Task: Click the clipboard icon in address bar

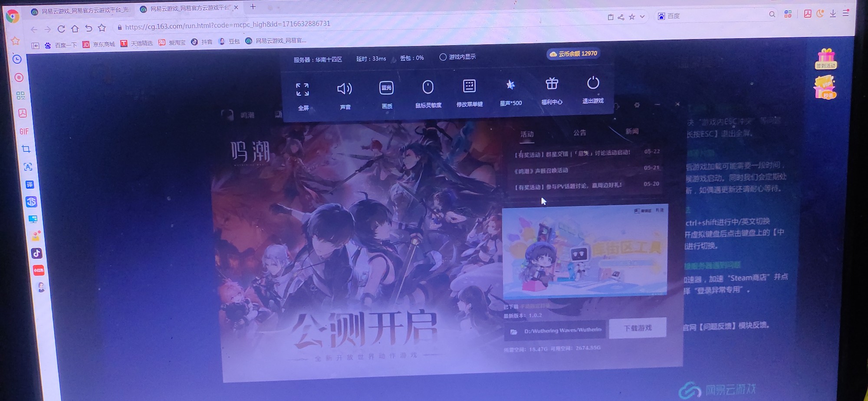Action: pos(611,17)
